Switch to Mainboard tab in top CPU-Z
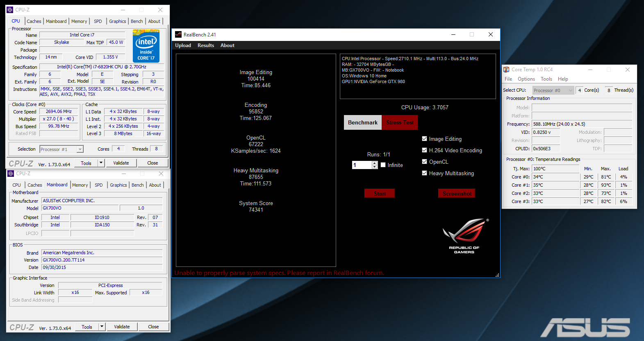The height and width of the screenshot is (341, 644). 56,21
